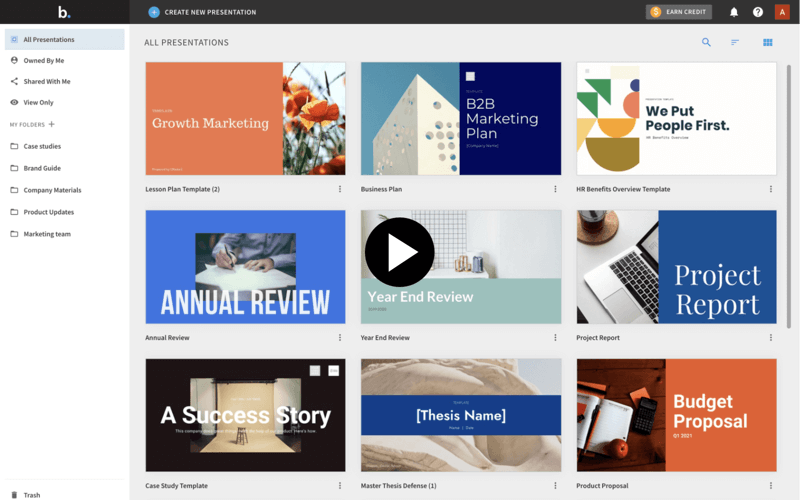This screenshot has height=500, width=800.
Task: Open the We Put People First thumbnail
Action: tap(677, 118)
